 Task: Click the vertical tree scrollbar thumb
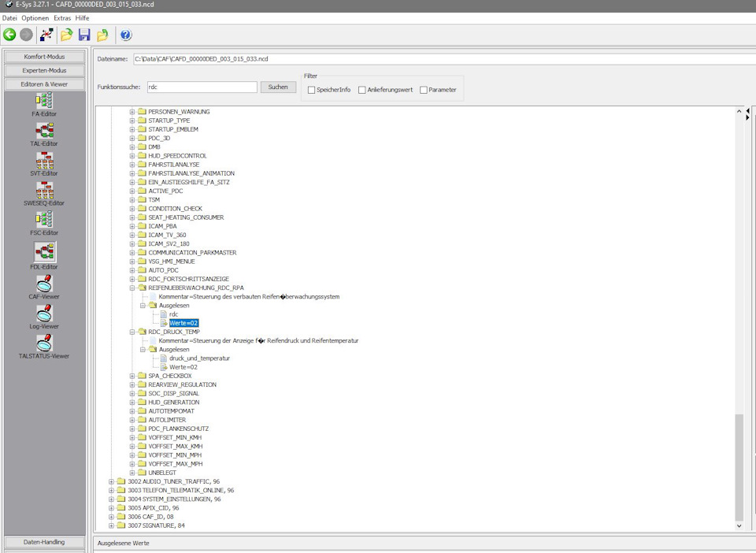tap(739, 467)
